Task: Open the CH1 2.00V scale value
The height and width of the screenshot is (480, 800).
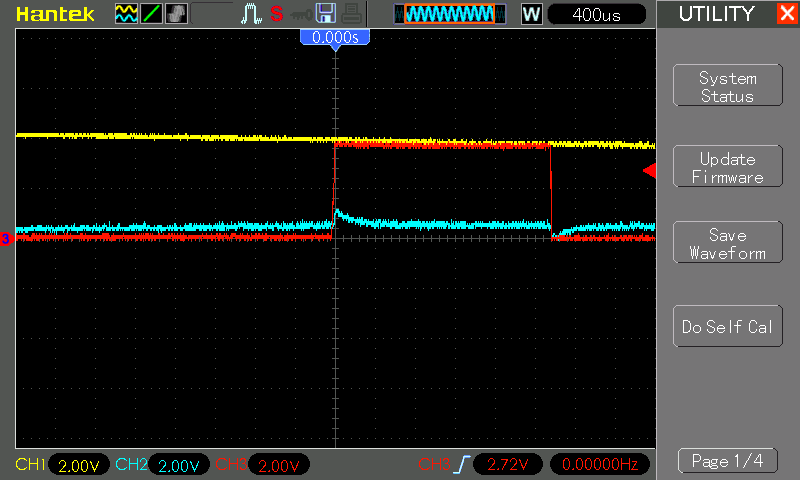Action: (79, 465)
